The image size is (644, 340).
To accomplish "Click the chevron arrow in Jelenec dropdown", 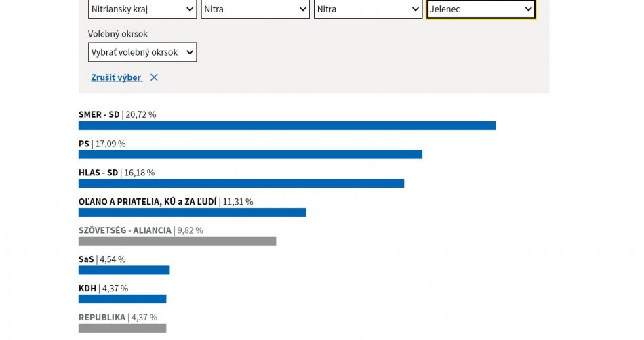I will click(528, 9).
